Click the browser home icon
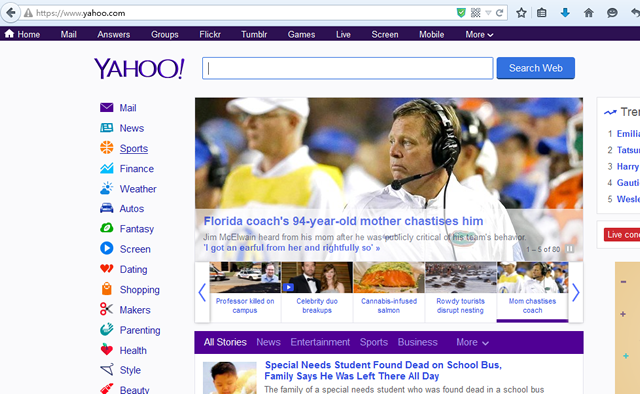 click(x=588, y=13)
